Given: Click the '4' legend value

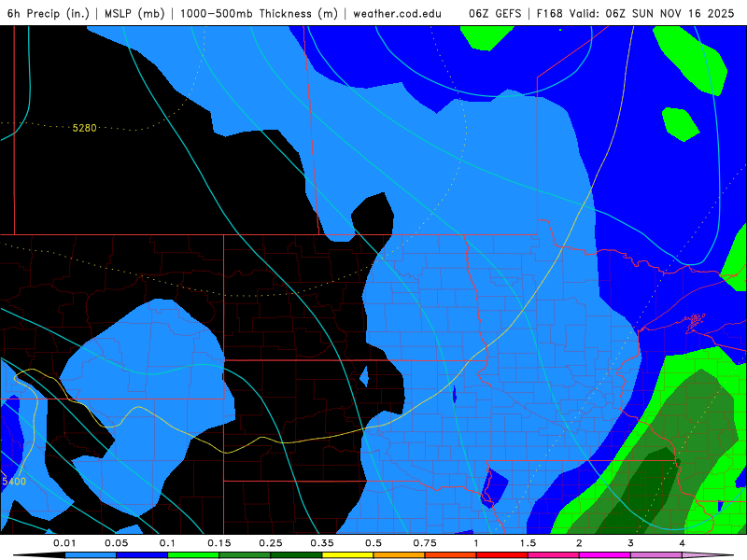Looking at the screenshot, I should tap(683, 543).
